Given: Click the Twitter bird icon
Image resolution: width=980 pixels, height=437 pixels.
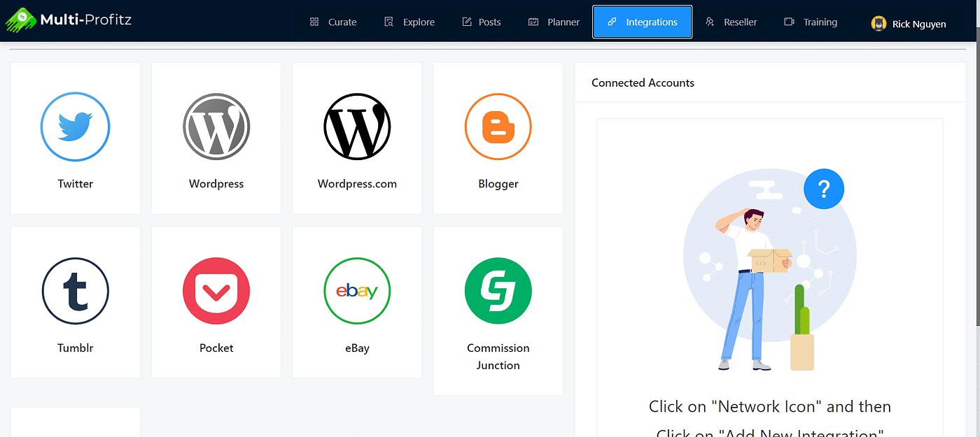Looking at the screenshot, I should tap(76, 127).
